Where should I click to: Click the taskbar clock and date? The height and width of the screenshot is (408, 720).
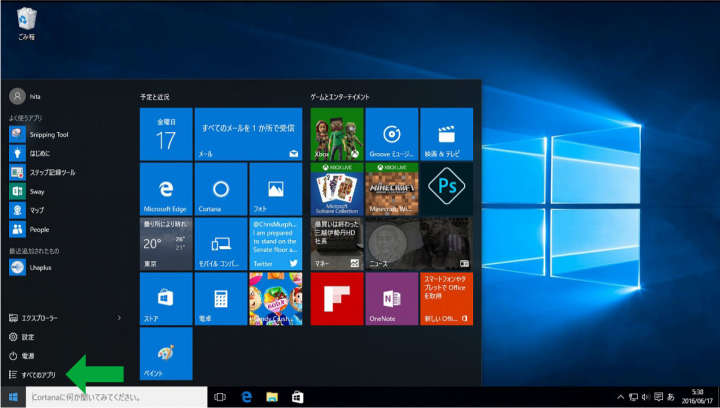pyautogui.click(x=697, y=397)
